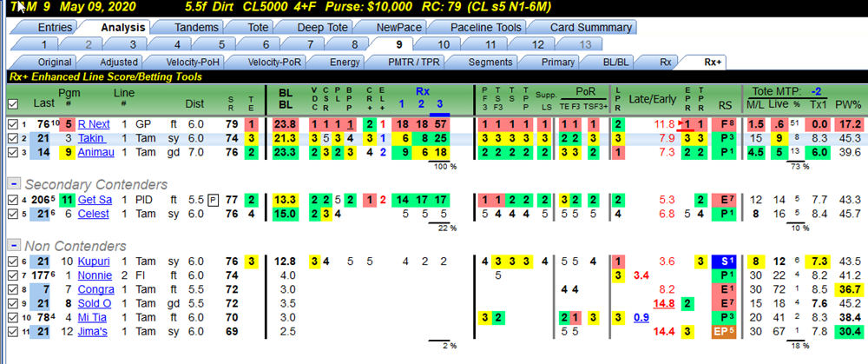Open the Nonnie horse link
Image resolution: width=868 pixels, height=364 pixels.
(x=95, y=275)
